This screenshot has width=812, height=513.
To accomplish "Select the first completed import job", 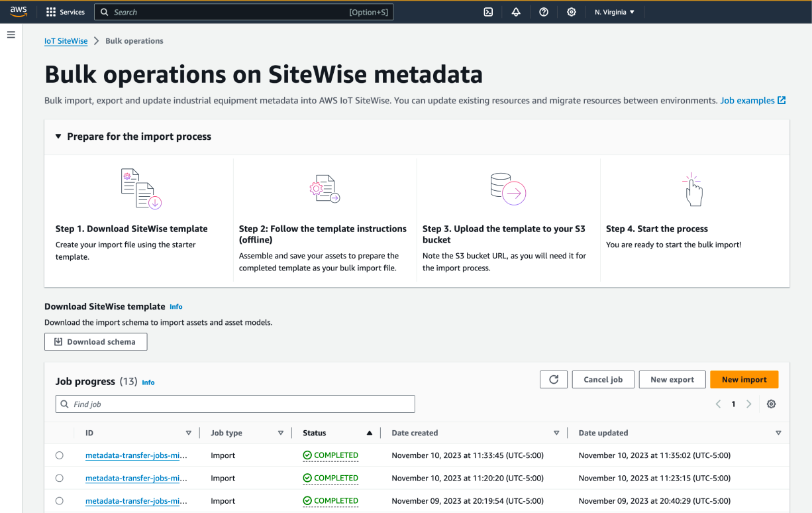I will click(59, 455).
